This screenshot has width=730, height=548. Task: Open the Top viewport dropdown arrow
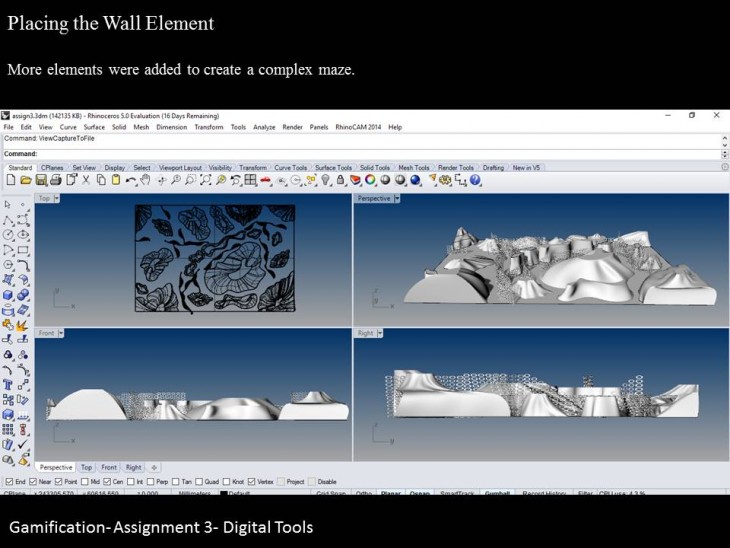tap(57, 198)
